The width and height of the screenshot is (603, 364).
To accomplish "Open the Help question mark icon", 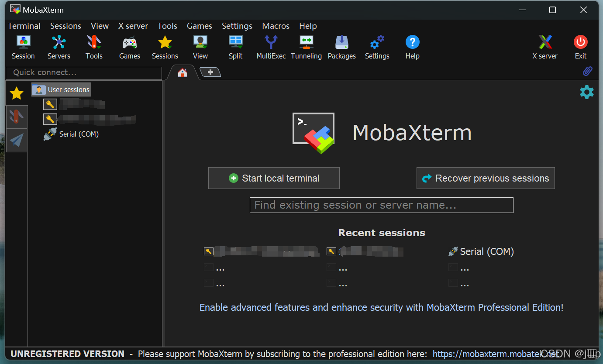I will click(412, 47).
